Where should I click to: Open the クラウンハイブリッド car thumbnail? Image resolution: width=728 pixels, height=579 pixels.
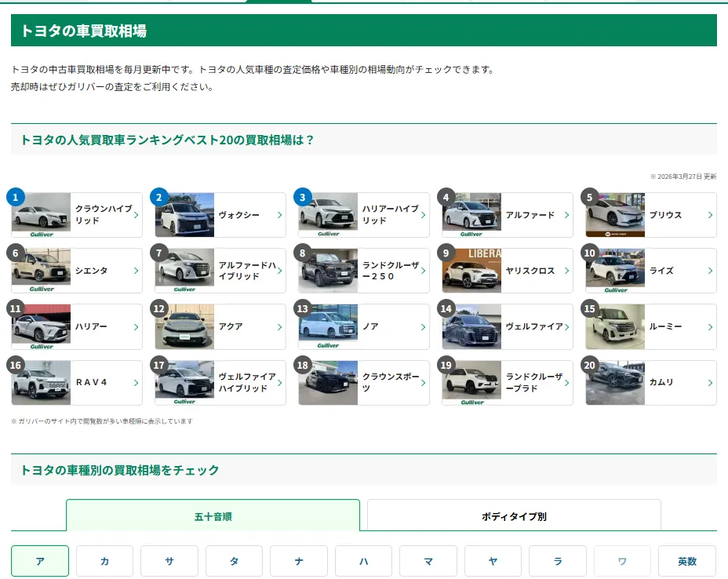[41, 215]
